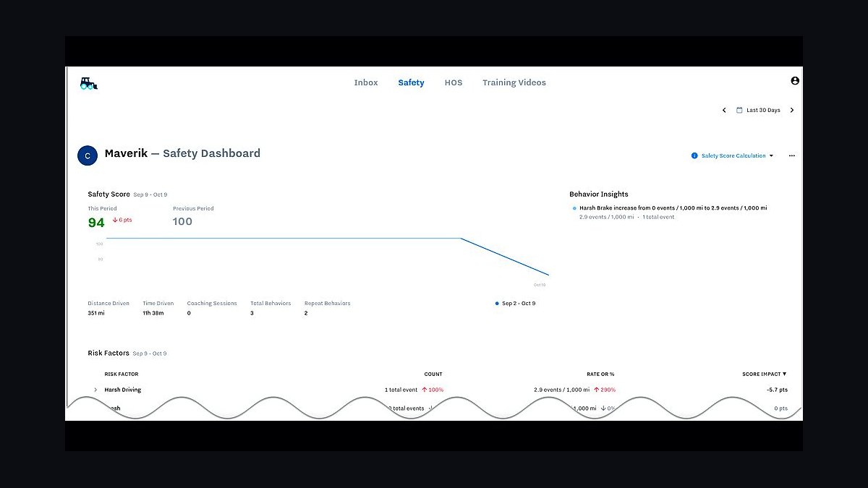Open the user account profile icon
The image size is (868, 488).
click(x=795, y=81)
